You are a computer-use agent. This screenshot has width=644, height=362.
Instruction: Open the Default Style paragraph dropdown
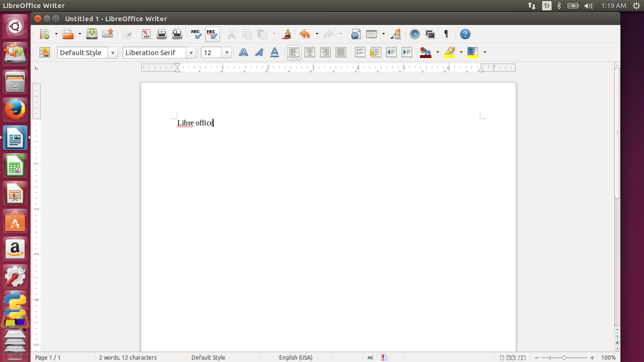coord(113,52)
